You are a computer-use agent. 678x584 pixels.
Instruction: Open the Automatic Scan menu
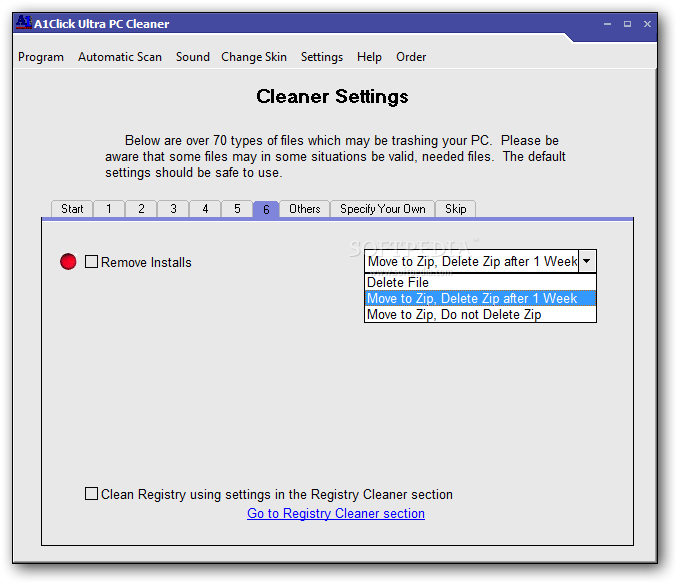tap(120, 57)
